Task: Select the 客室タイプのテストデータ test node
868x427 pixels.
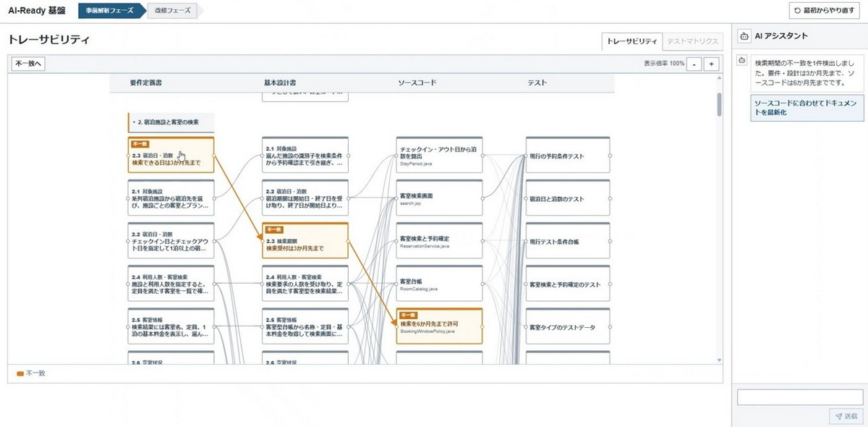Action: coord(569,326)
